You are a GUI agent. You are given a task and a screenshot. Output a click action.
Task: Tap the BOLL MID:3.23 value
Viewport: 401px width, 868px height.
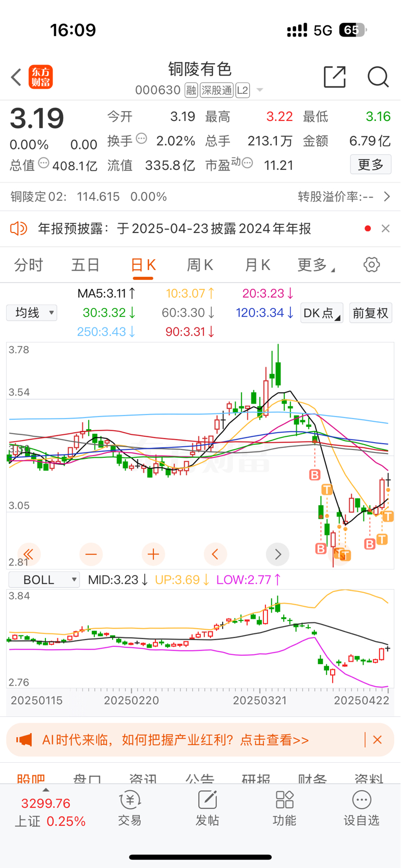(118, 580)
